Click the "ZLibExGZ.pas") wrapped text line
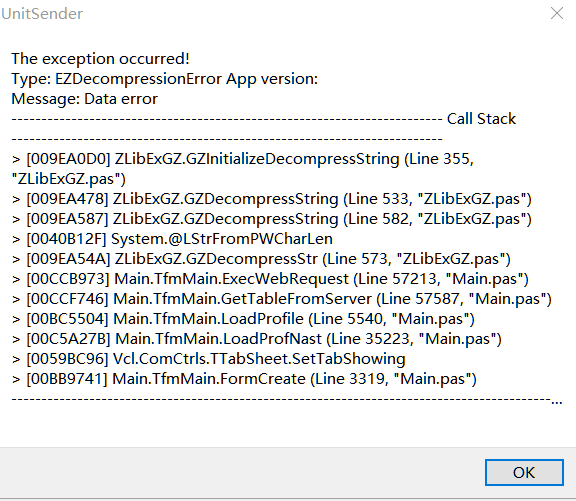Viewport: 576px width, 501px height. (x=69, y=179)
